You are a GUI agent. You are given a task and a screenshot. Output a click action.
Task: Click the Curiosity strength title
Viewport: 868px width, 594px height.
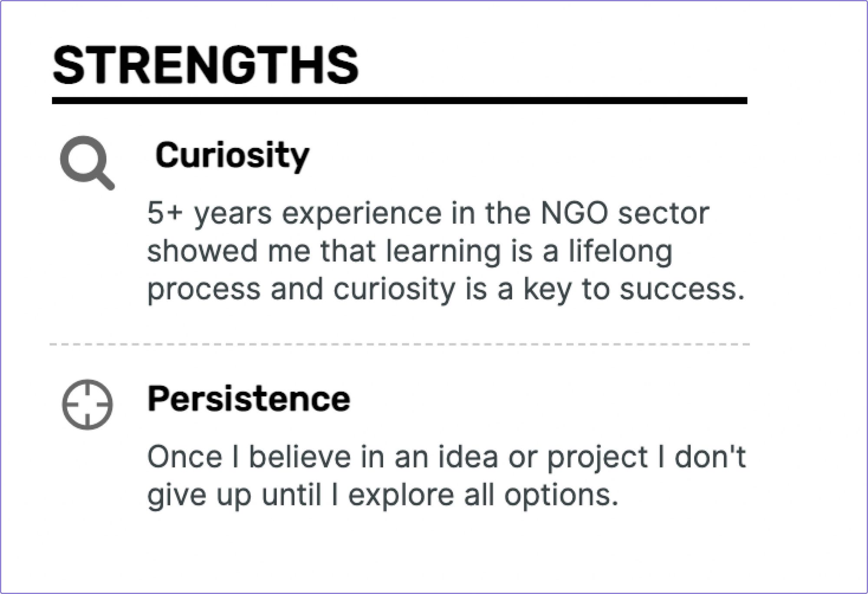click(x=232, y=155)
